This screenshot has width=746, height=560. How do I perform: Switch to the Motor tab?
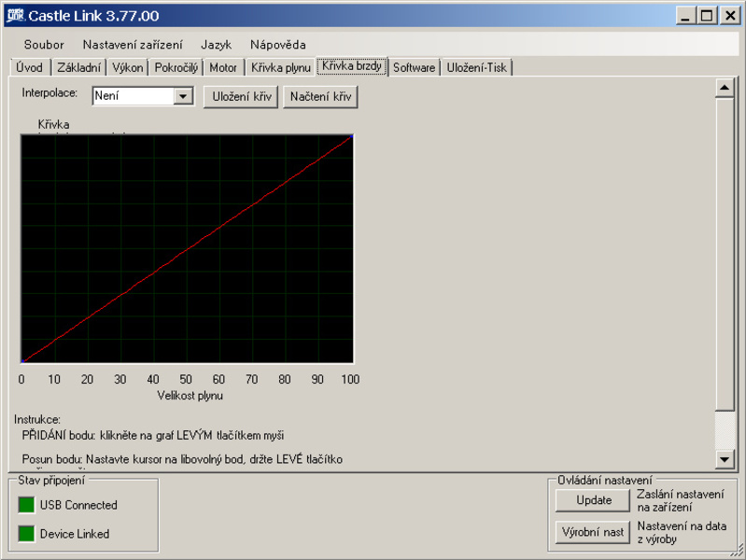point(223,67)
